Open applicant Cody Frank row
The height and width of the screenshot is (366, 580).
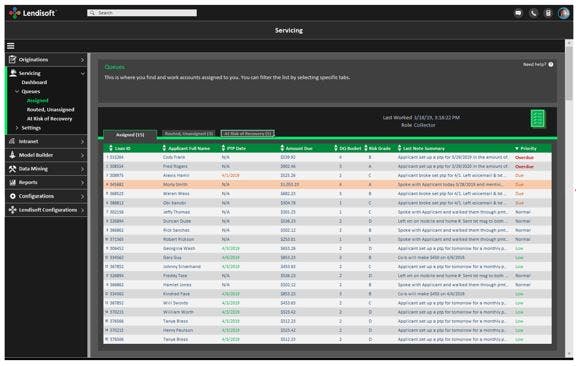click(x=327, y=157)
